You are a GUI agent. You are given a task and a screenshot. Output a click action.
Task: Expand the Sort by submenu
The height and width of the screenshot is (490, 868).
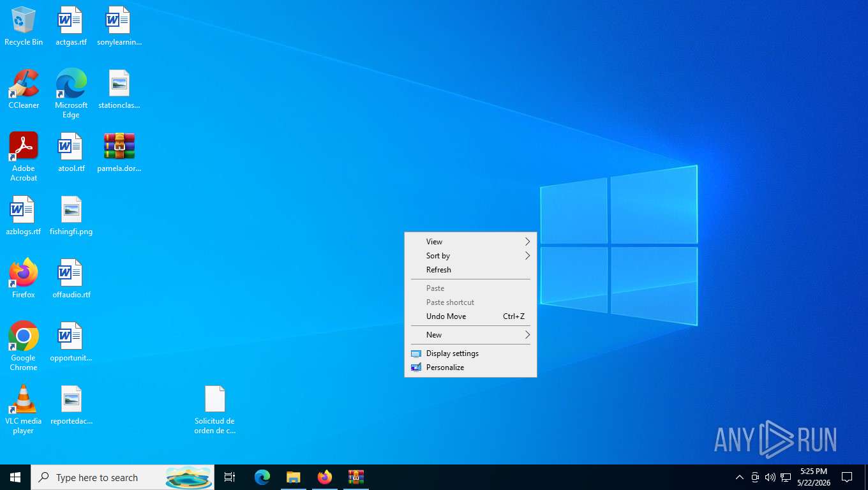click(x=470, y=256)
